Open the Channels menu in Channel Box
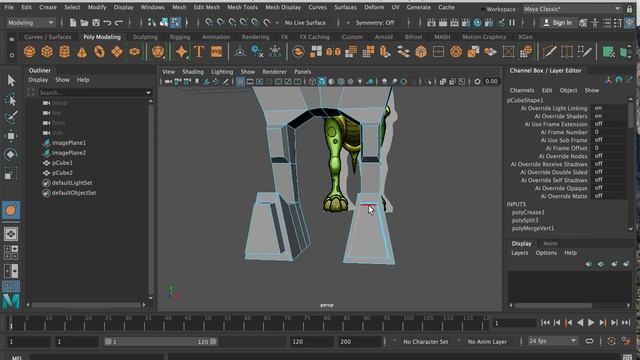Viewport: 640px width, 360px height. (x=522, y=91)
